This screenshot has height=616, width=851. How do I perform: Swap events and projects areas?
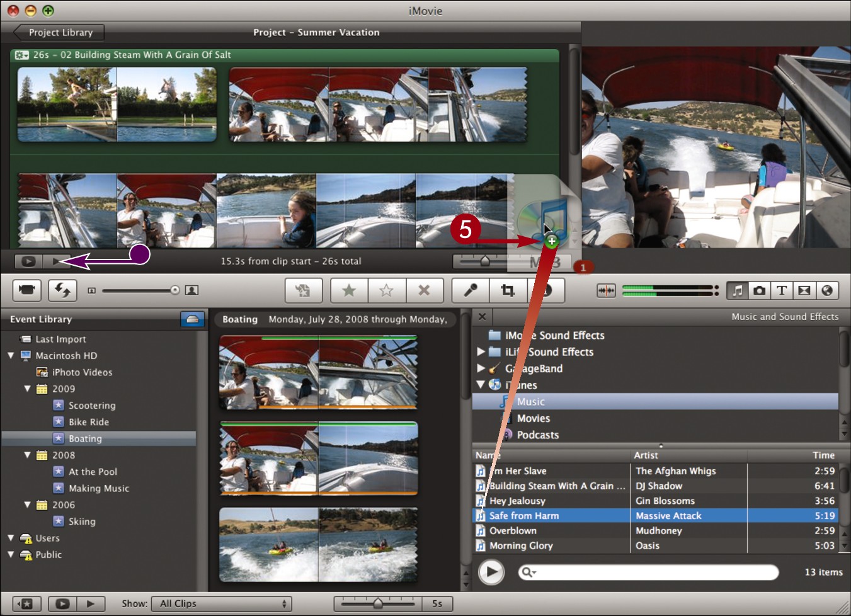coord(62,290)
